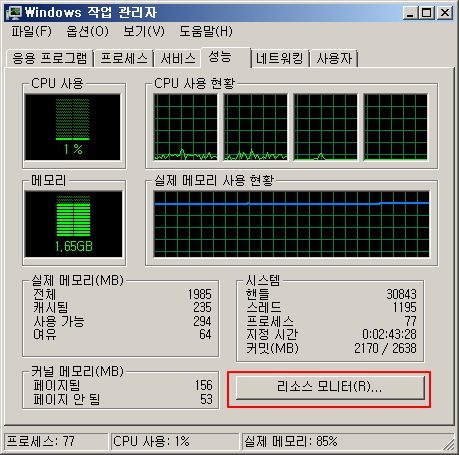
Task: Click the CPU 사용 1% gauge
Action: (73, 127)
